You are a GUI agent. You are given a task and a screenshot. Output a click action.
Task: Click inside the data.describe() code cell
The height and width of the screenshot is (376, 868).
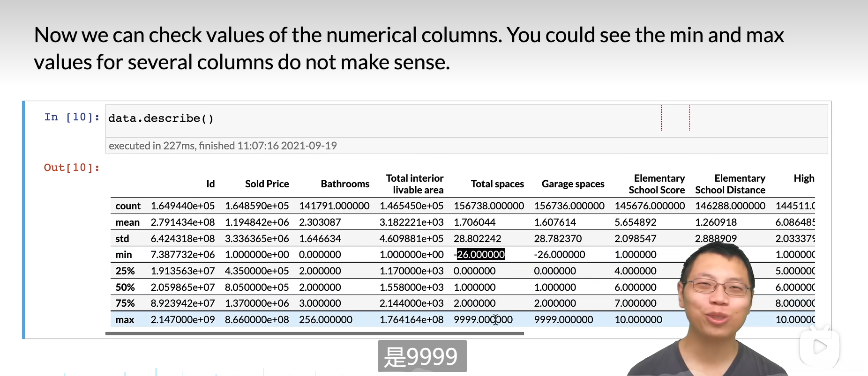pos(375,119)
